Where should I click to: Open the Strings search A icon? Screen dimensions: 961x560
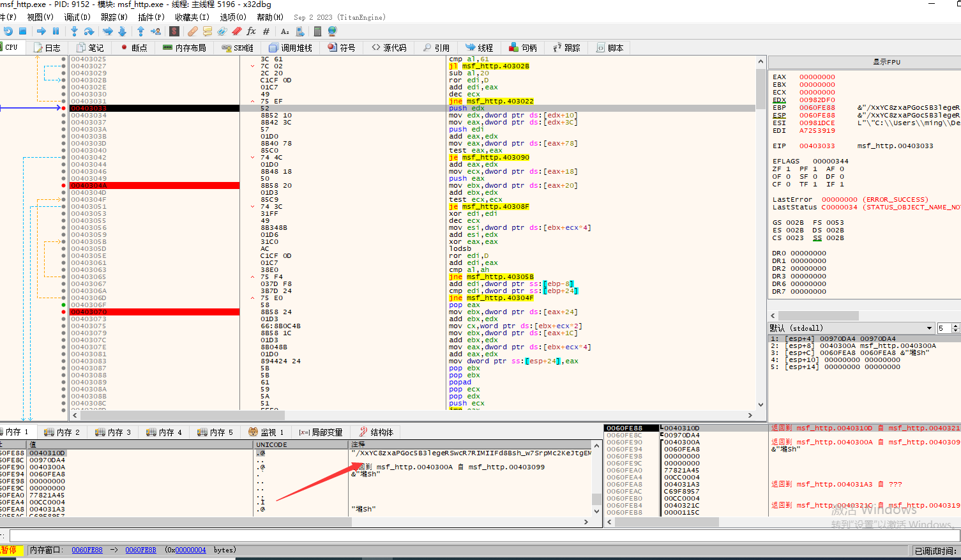[285, 31]
